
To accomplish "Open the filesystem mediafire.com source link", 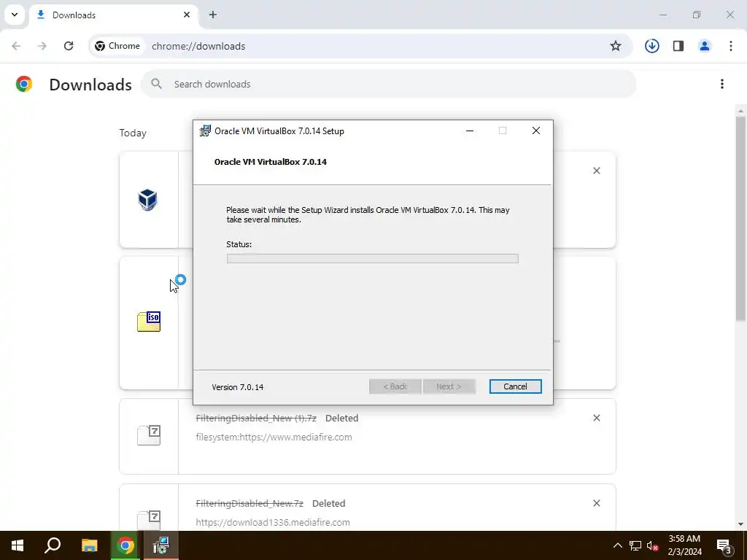I will pos(274,437).
